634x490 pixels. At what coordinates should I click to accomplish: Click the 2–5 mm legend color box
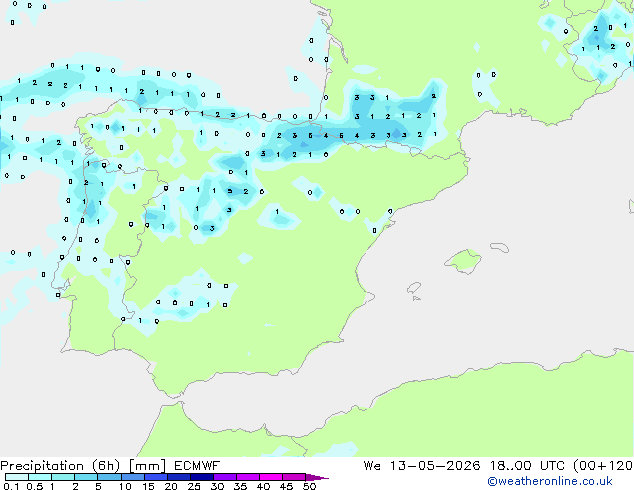click(x=86, y=477)
